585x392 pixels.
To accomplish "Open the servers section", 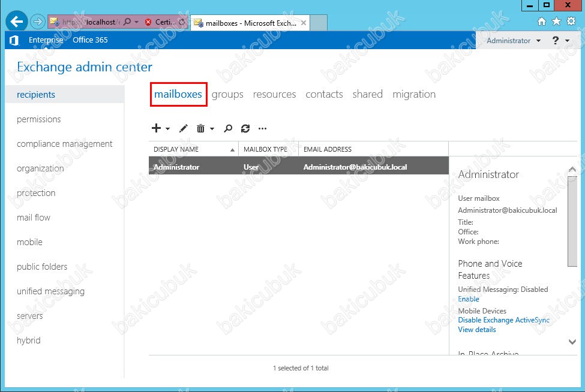I will pyautogui.click(x=30, y=316).
